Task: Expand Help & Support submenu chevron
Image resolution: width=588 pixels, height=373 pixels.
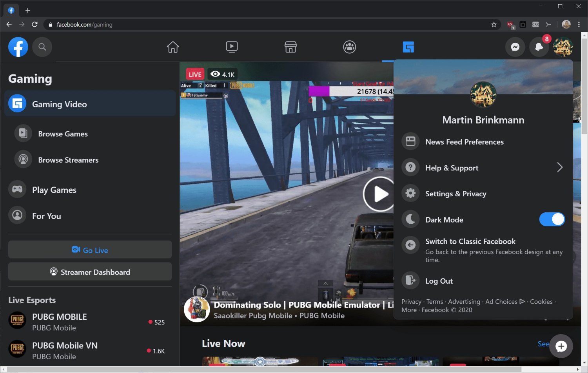Action: 559,168
